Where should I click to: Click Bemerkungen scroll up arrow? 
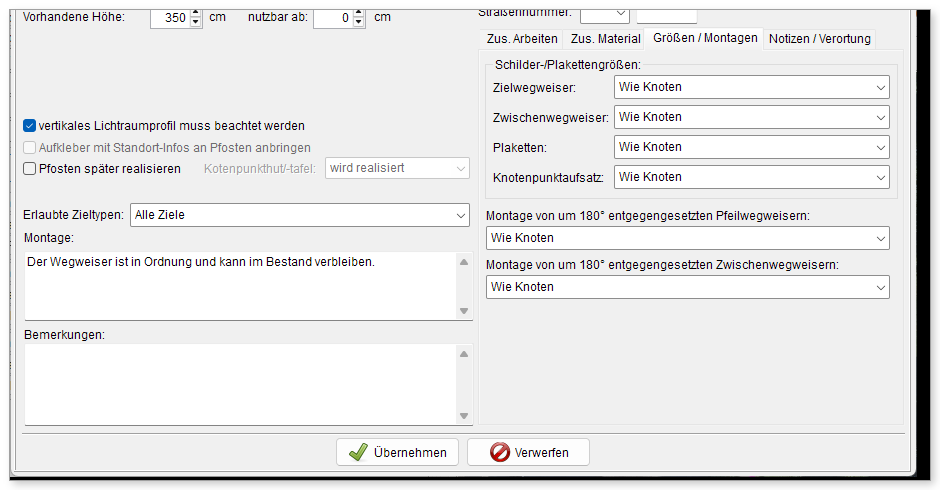pyautogui.click(x=464, y=354)
